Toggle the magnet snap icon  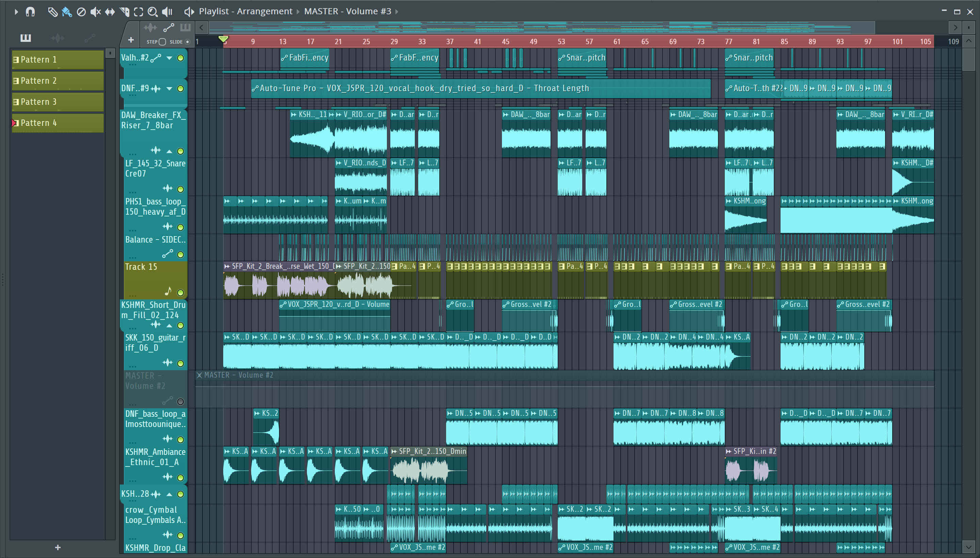[30, 12]
